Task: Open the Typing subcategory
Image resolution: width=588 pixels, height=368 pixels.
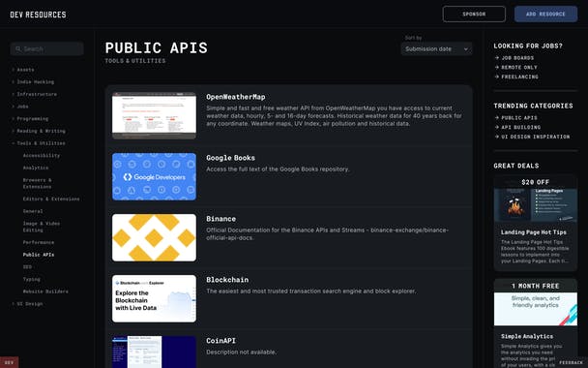Action: click(x=32, y=279)
